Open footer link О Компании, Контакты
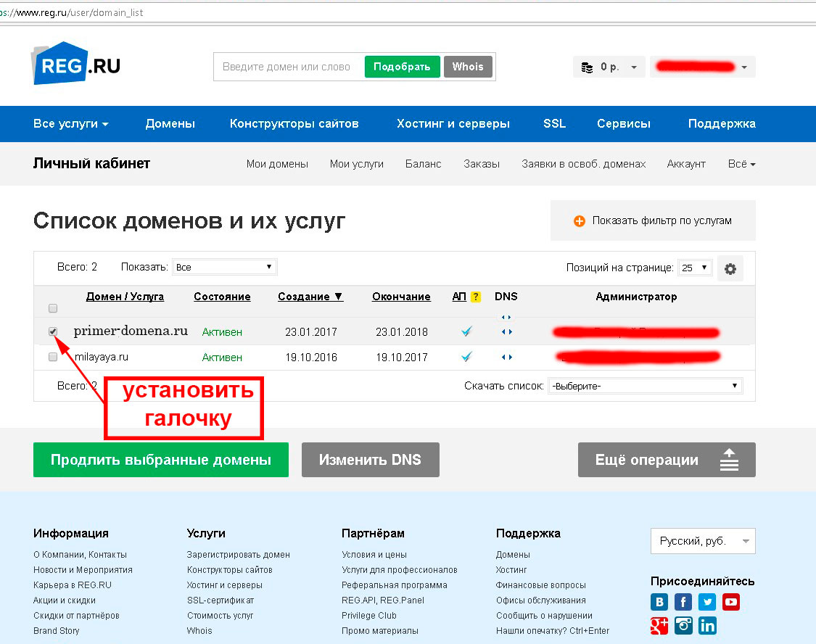The image size is (816, 644). [80, 555]
